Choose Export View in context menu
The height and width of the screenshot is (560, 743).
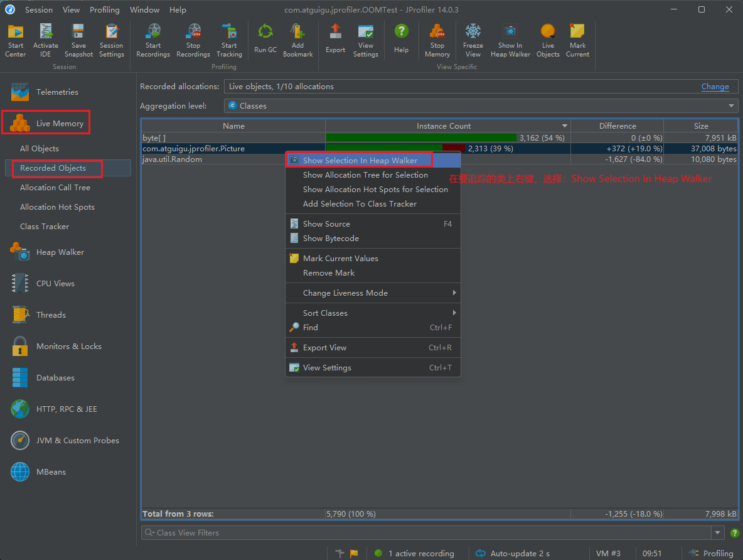coord(373,348)
